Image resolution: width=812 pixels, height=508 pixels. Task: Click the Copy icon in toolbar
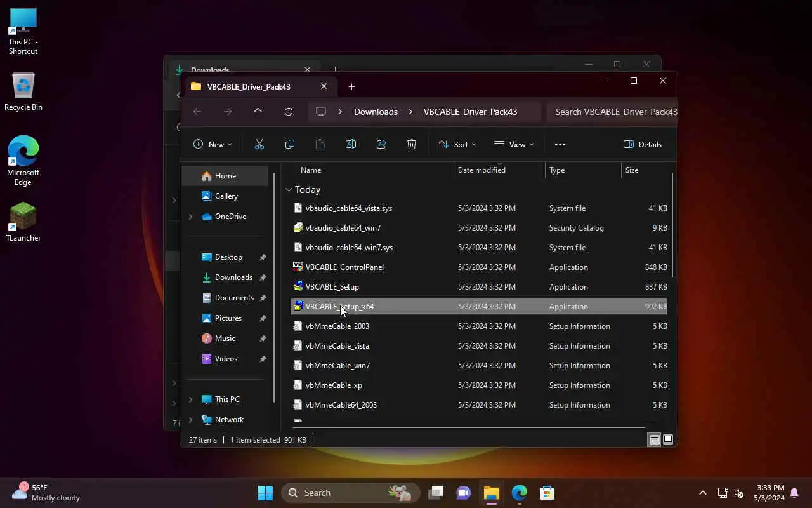290,144
